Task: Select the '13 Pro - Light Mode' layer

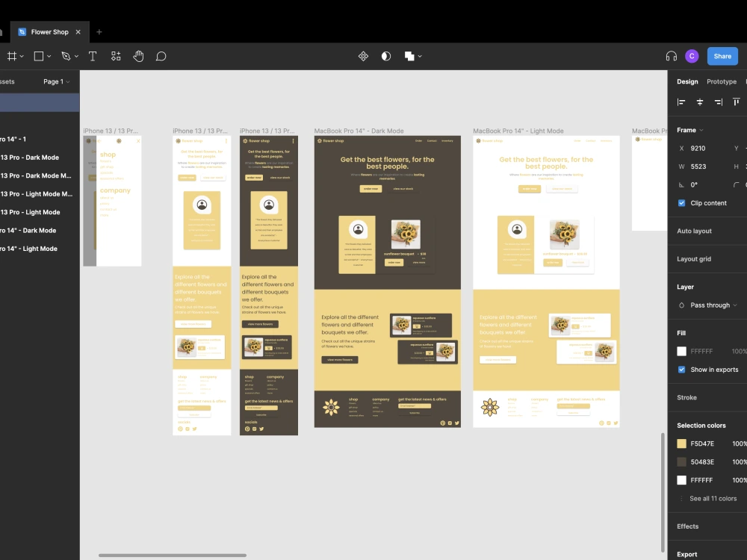Action: click(40, 212)
